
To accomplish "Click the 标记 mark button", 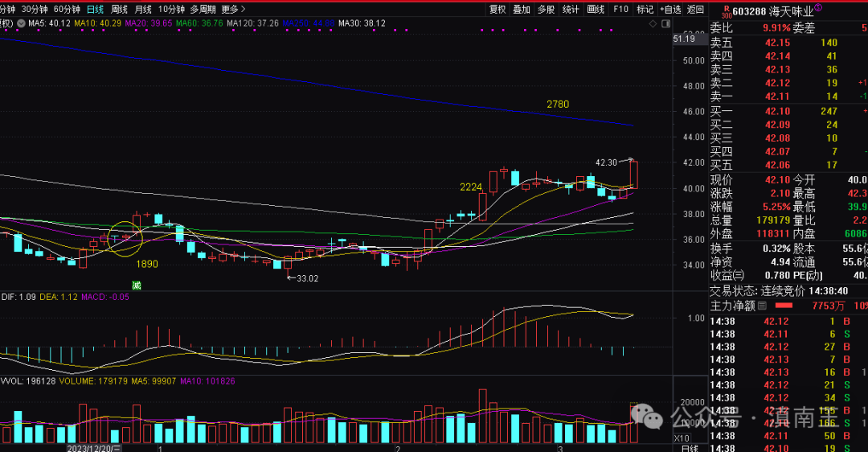I will [645, 10].
